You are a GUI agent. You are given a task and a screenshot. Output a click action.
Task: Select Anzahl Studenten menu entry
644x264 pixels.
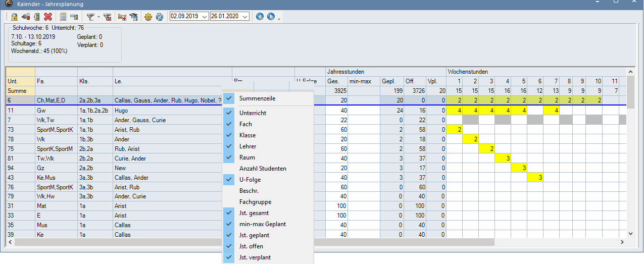click(268, 169)
